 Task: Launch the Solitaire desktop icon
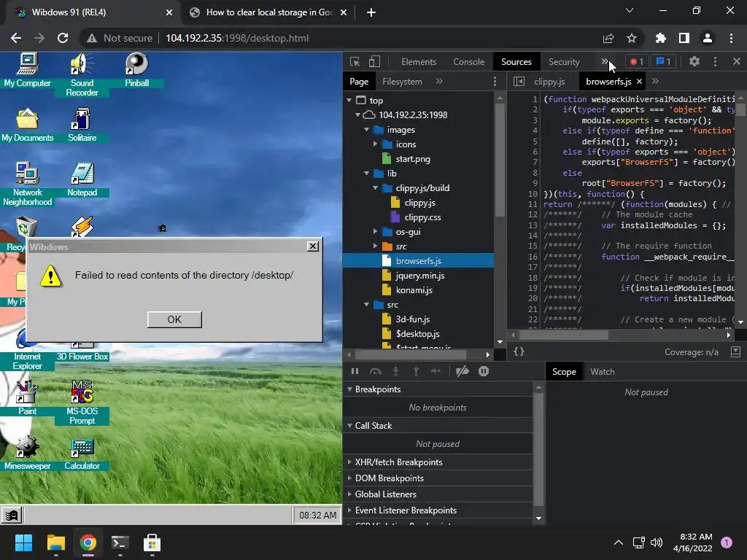(x=82, y=125)
